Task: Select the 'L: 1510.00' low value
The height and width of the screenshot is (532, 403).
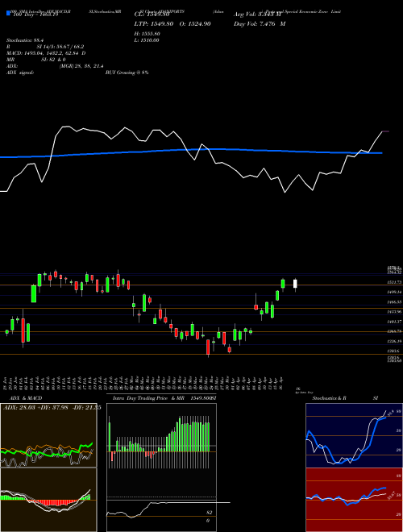Action: click(x=147, y=40)
